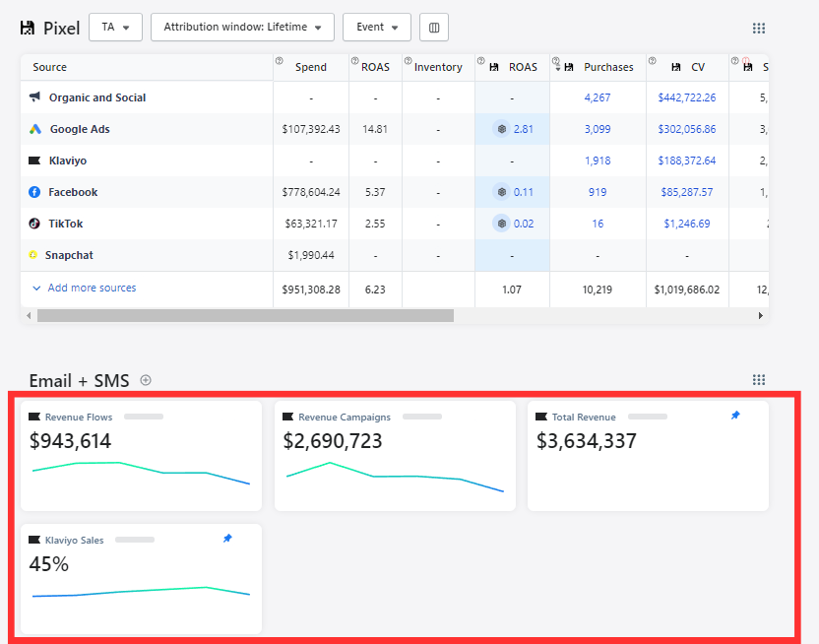The width and height of the screenshot is (819, 644).
Task: Unpin the Klaviyo Sales tile
Action: [227, 538]
